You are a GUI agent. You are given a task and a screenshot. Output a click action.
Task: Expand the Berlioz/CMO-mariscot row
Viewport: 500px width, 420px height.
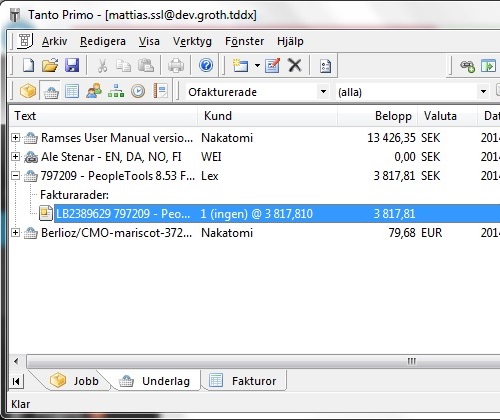click(15, 232)
